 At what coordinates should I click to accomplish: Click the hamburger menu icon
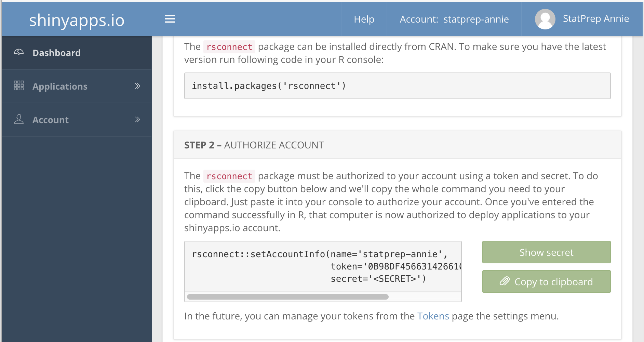170,19
